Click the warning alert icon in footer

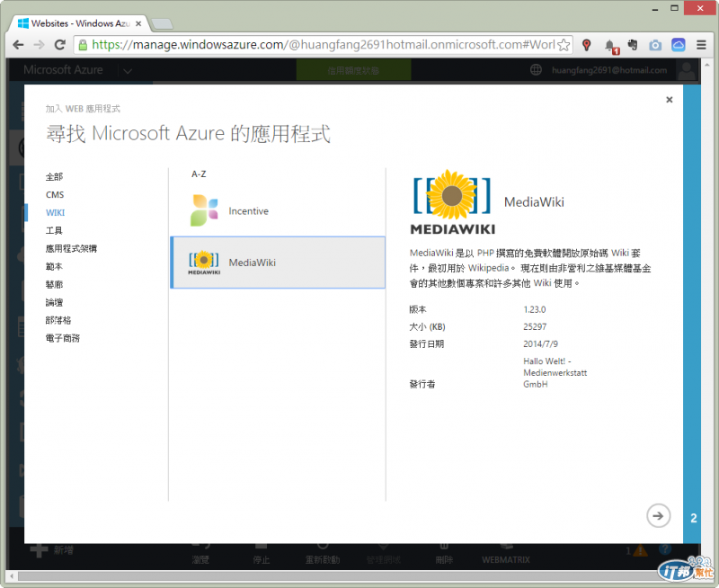(640, 550)
